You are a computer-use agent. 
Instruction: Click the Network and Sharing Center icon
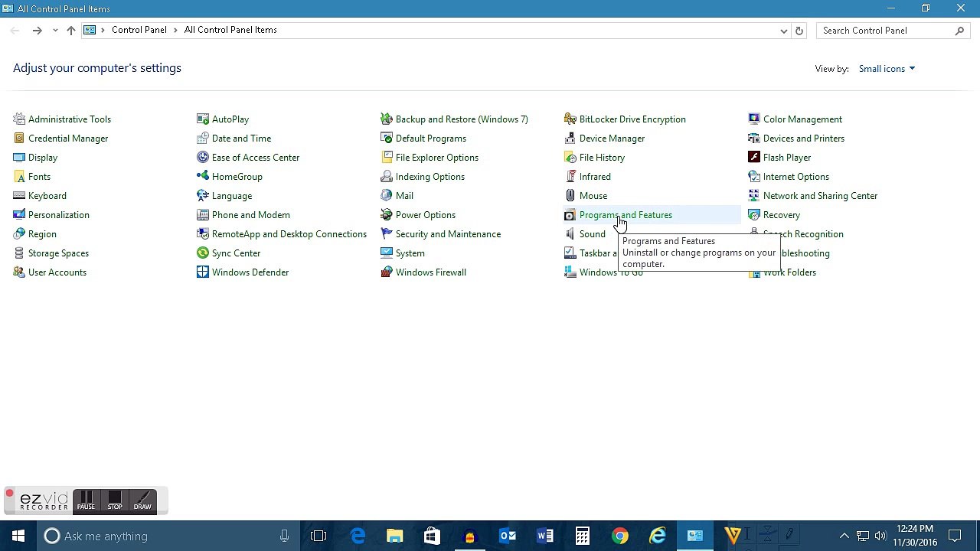(x=754, y=196)
